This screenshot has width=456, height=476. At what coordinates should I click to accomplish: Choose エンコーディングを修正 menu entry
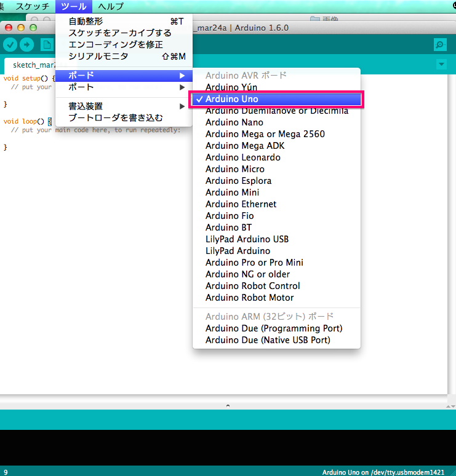[124, 44]
